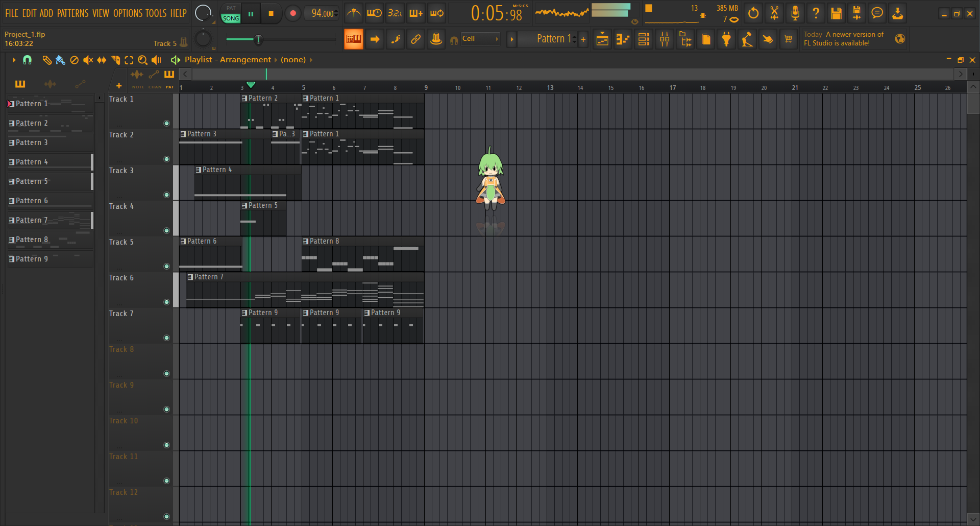The width and height of the screenshot is (980, 526).
Task: Open the FILE menu
Action: tap(12, 13)
